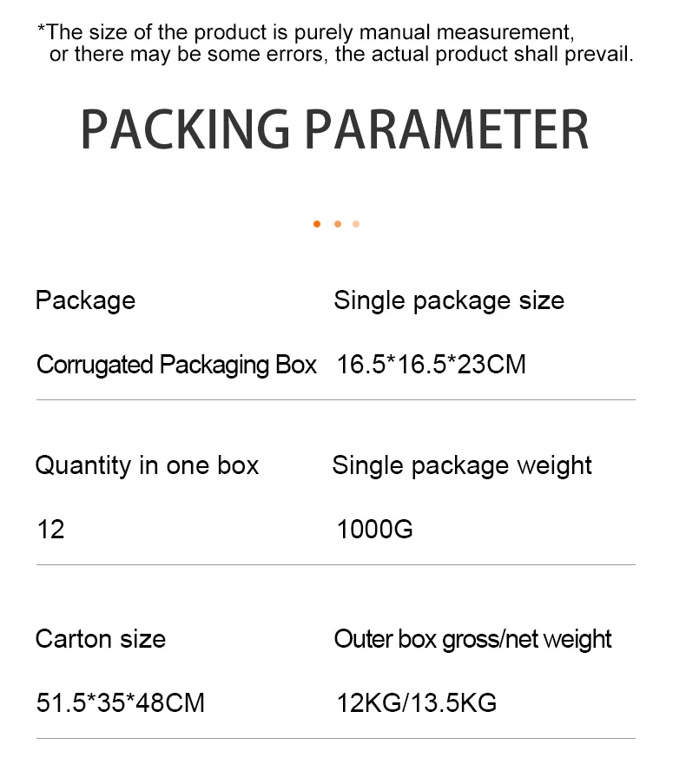This screenshot has width=686, height=784.
Task: Select the Outer box gross/net weight label
Action: (472, 639)
